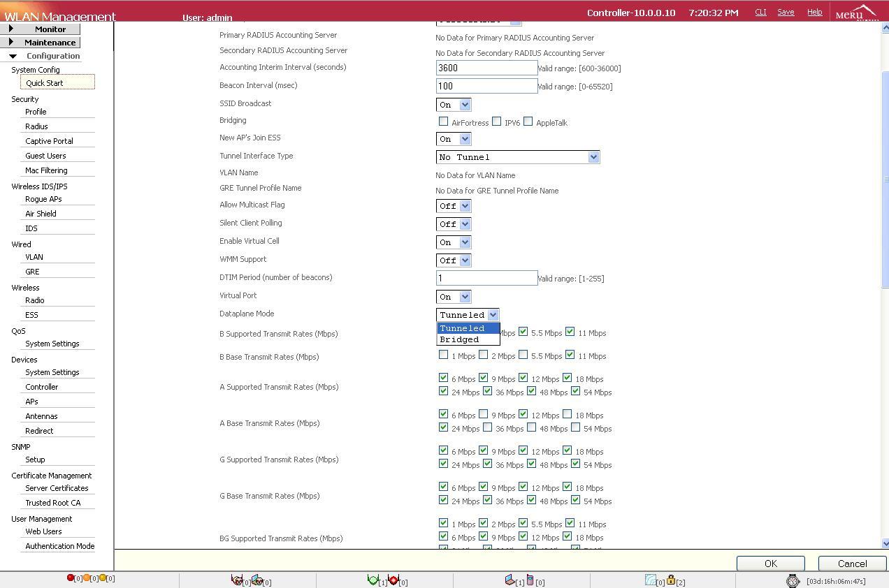Expand the Maintenance menu arrow
The image size is (889, 588).
pyautogui.click(x=10, y=42)
